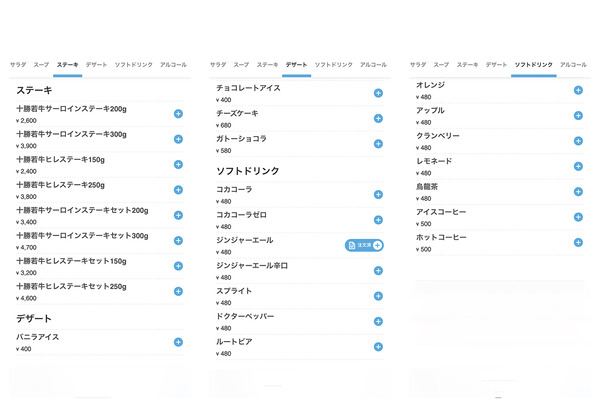Select スープ tab on soft drink screen
This screenshot has height=400, width=600.
coord(441,65)
